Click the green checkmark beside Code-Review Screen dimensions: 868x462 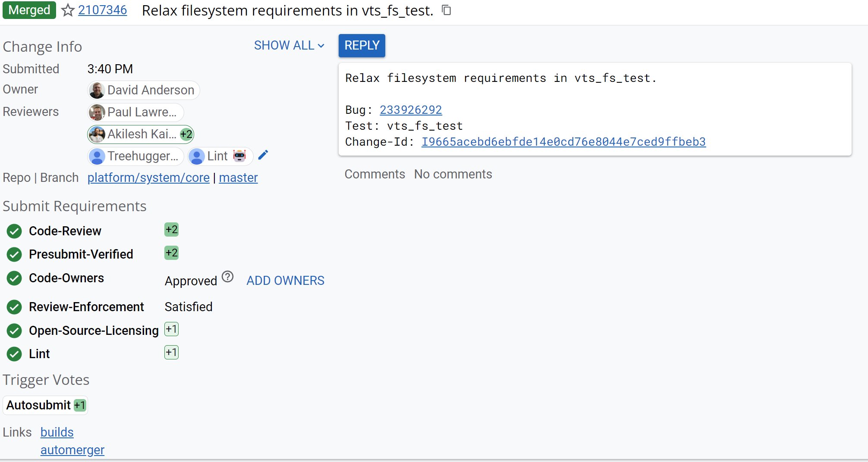pyautogui.click(x=14, y=231)
